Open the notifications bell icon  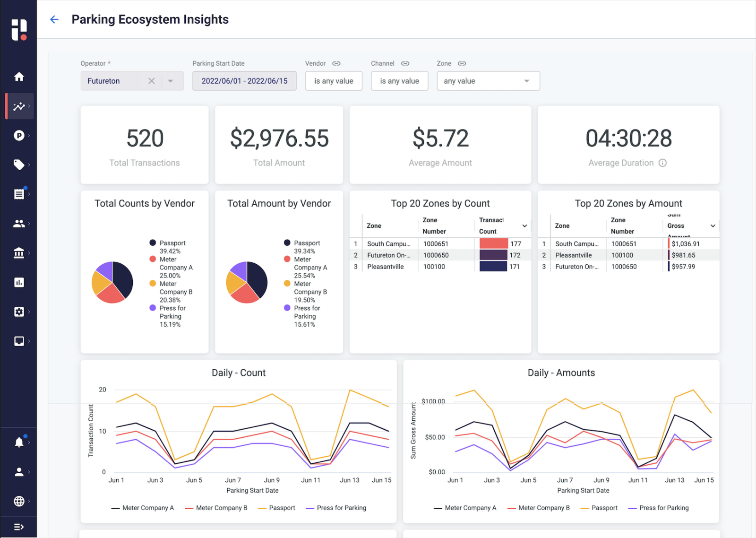point(19,443)
